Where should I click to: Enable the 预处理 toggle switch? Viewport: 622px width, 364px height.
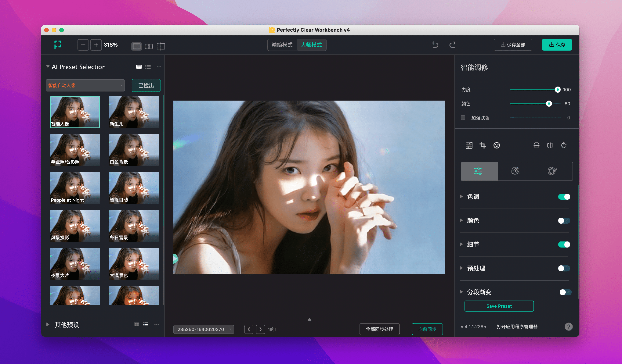click(x=564, y=268)
